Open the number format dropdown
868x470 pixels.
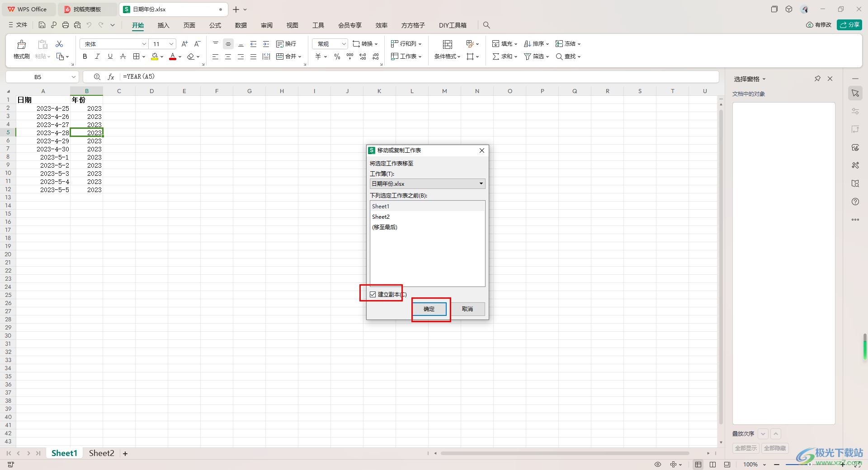click(x=344, y=44)
